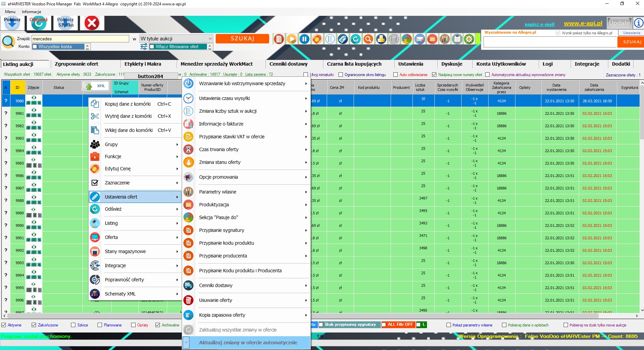Click the grey database toolbar icon
Viewport: 644px width, 350px height.
coord(394,39)
